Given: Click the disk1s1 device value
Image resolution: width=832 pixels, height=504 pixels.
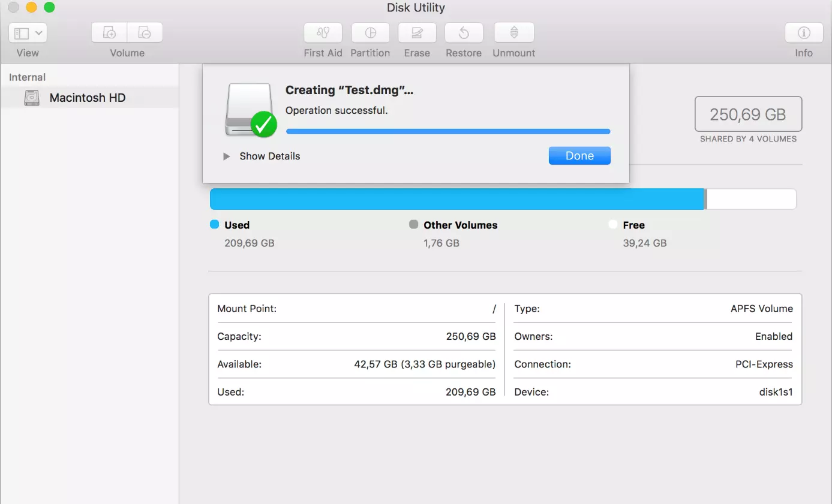Looking at the screenshot, I should tap(776, 393).
